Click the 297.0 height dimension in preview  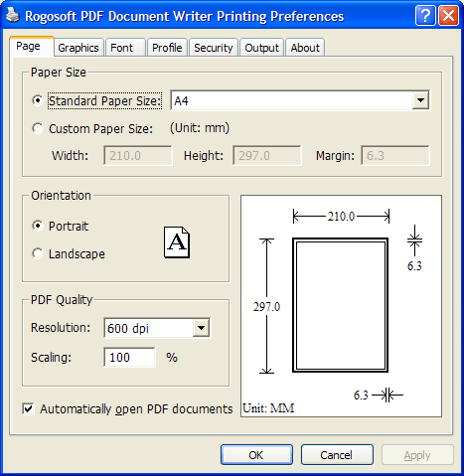click(266, 307)
